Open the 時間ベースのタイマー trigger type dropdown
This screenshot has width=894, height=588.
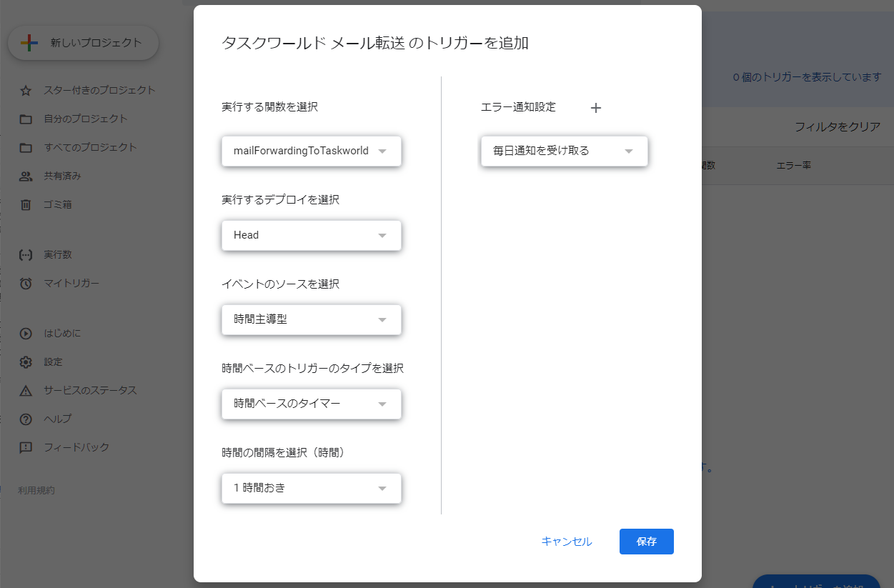click(x=312, y=404)
